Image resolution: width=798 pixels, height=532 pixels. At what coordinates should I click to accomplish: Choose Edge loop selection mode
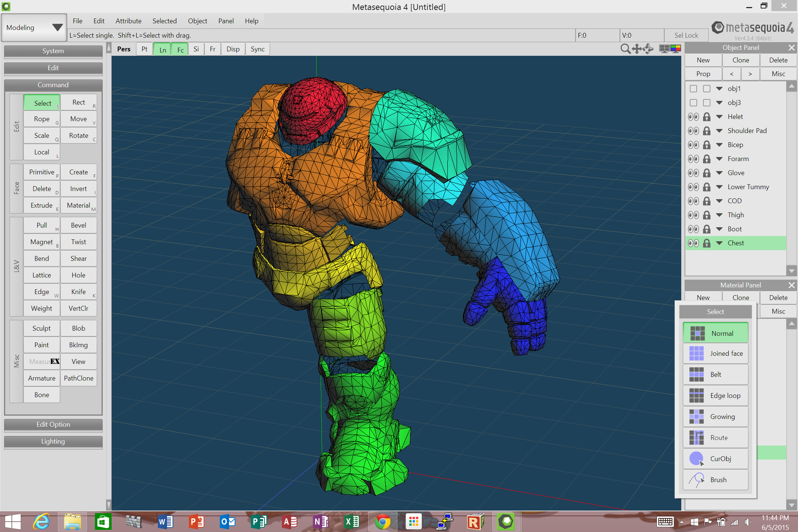[x=716, y=396]
